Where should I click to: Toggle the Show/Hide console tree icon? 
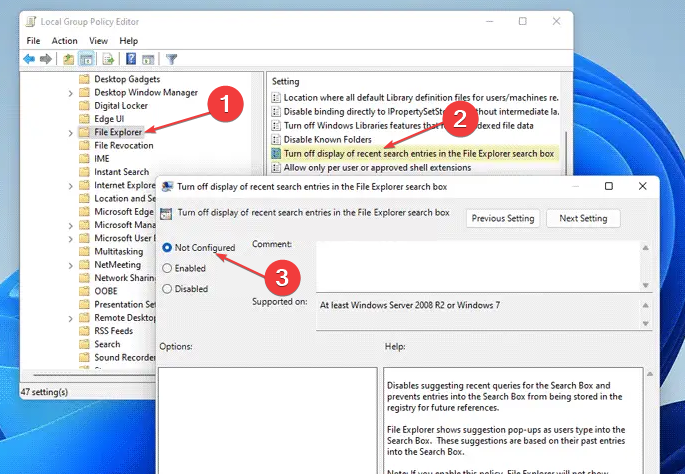click(86, 59)
